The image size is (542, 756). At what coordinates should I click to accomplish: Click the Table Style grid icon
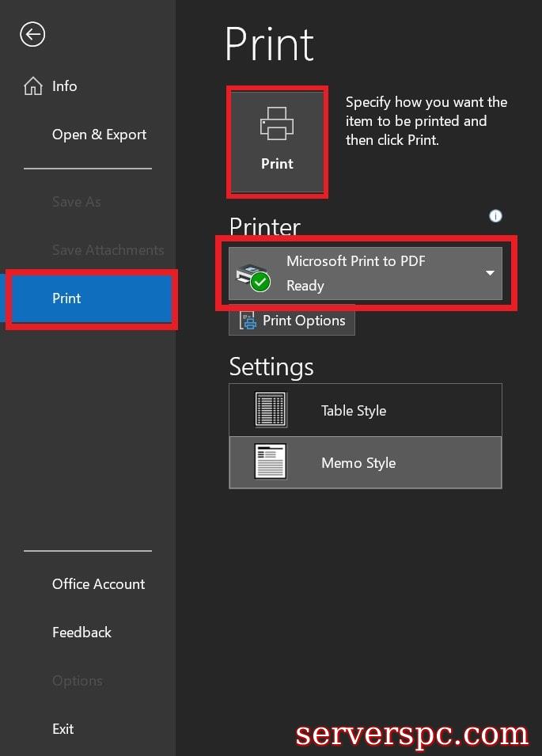tap(271, 410)
